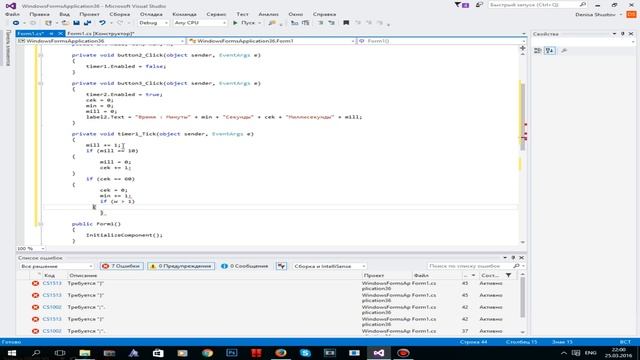Image resolution: width=640 pixels, height=360 pixels.
Task: Toggle the 0 Сообщения filter button
Action: 244,266
